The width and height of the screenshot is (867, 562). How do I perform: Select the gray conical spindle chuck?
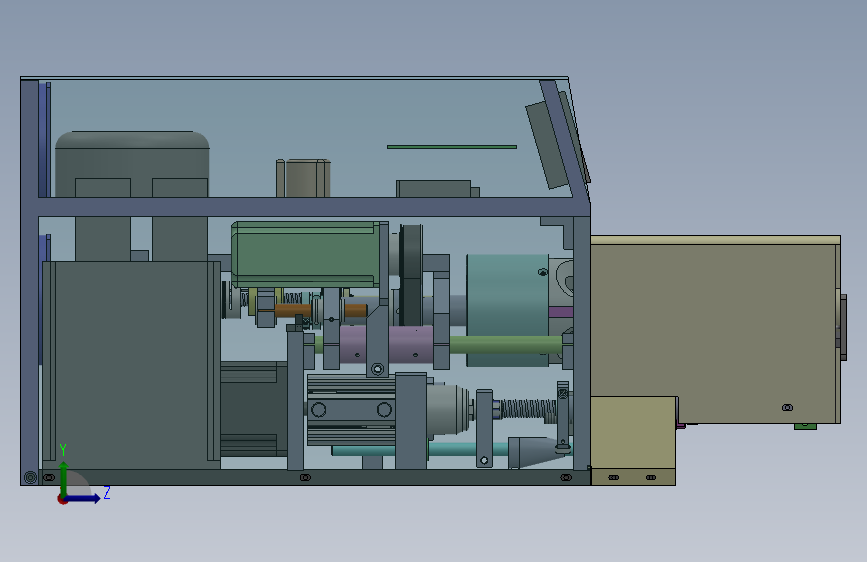click(x=449, y=410)
